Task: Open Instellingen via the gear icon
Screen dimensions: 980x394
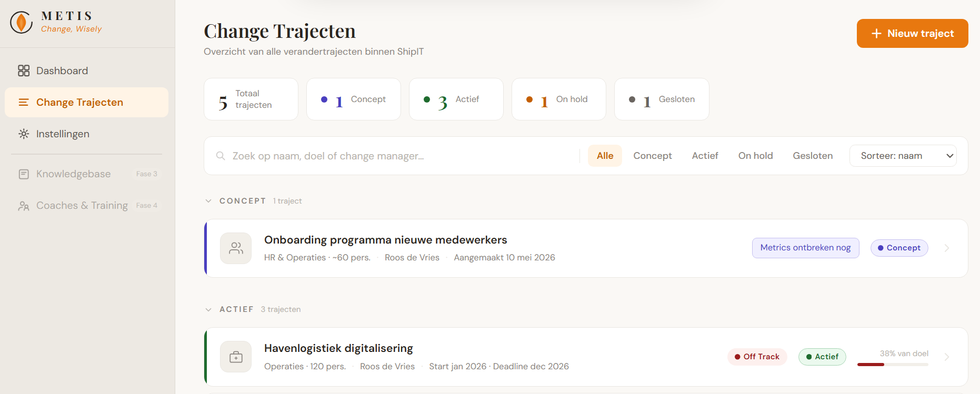Action: [24, 134]
